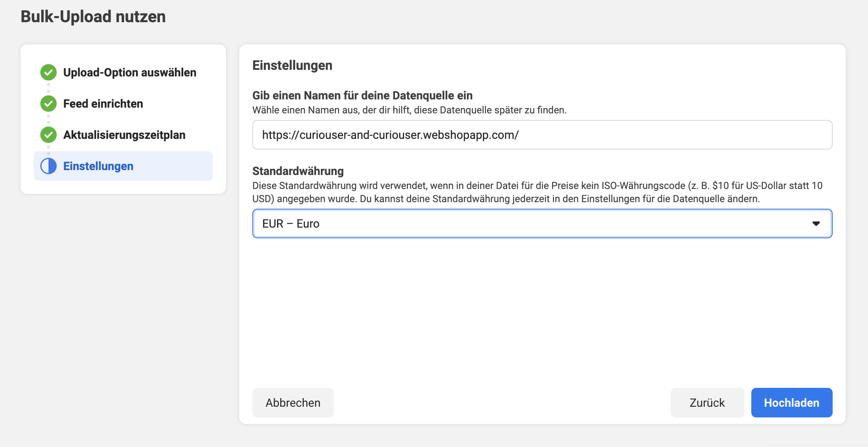Click the blue Hochladen button
This screenshot has width=868, height=447.
click(792, 403)
